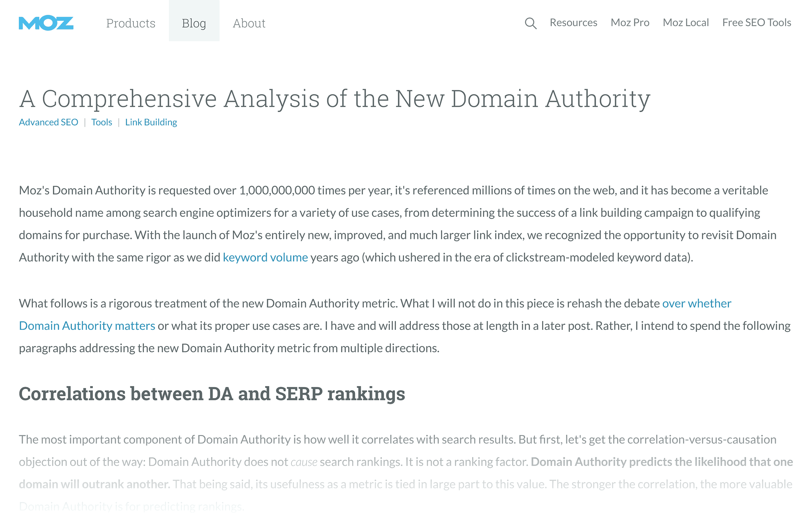Select the Blog tab

[194, 21]
